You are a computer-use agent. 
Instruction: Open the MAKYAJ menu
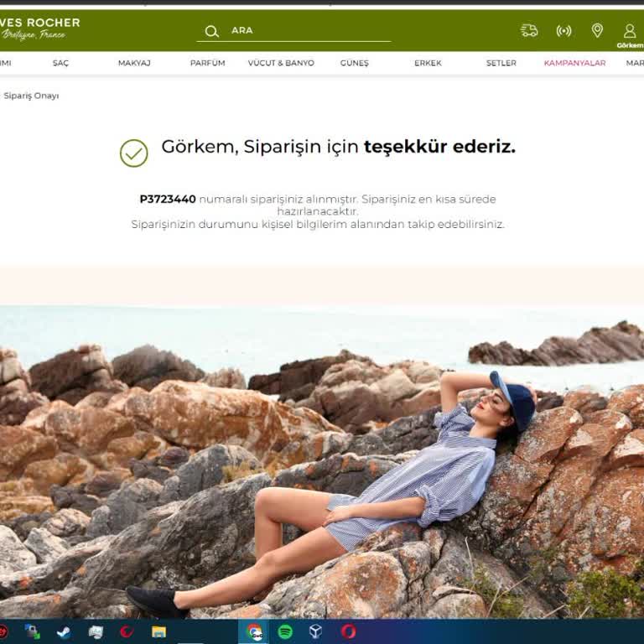point(134,63)
